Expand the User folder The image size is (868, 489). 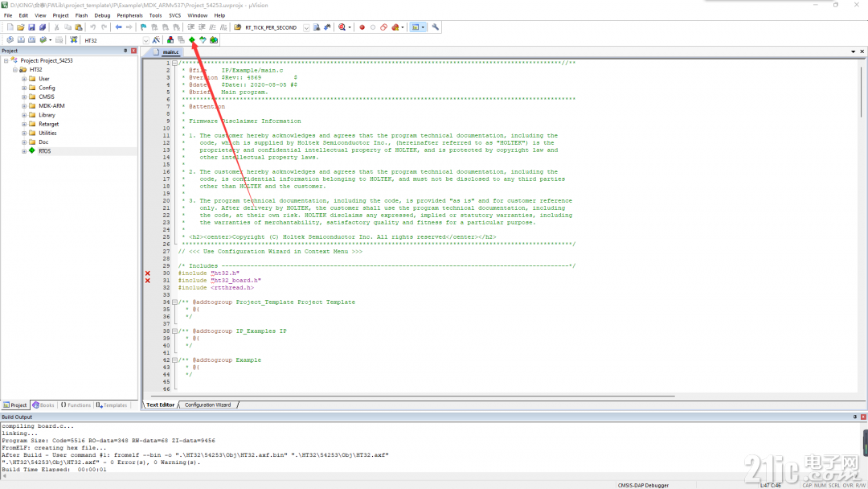point(24,79)
